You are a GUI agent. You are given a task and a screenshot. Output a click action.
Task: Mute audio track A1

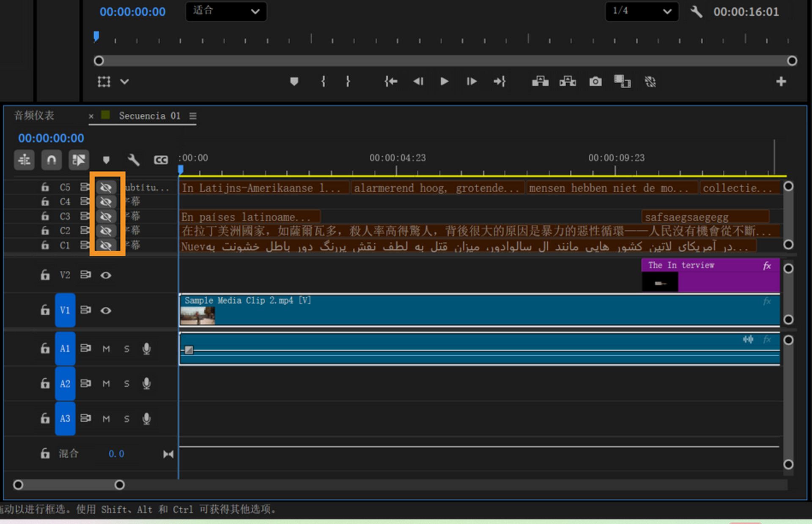click(106, 349)
